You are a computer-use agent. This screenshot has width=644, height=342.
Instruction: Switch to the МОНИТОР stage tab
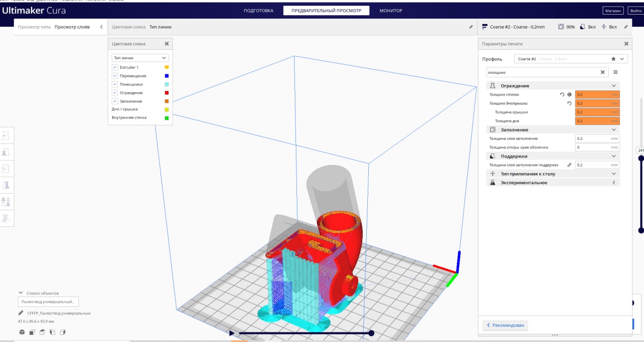(x=391, y=11)
